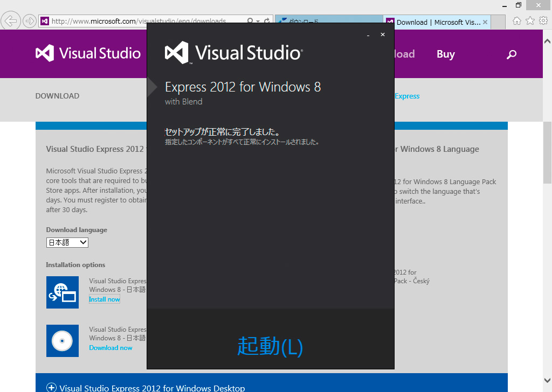Viewport: 552px width, 392px height.
Task: Click the disc image download icon
Action: (63, 341)
